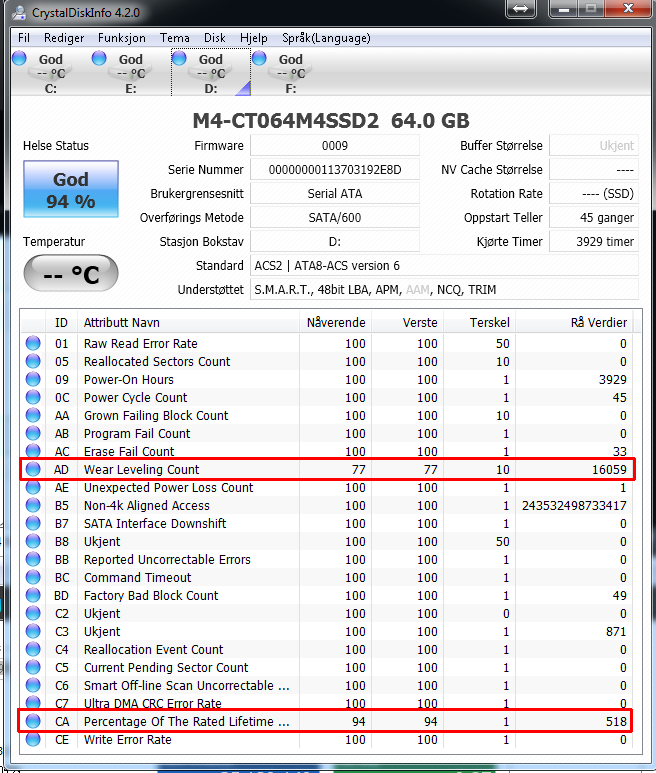Select drive E: disk tab
Image resolution: width=656 pixels, height=773 pixels.
point(131,72)
